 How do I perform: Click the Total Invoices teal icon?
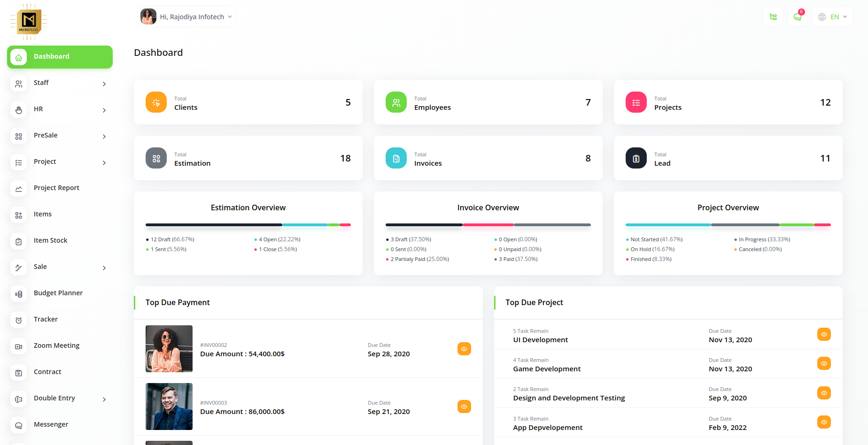[x=396, y=158]
